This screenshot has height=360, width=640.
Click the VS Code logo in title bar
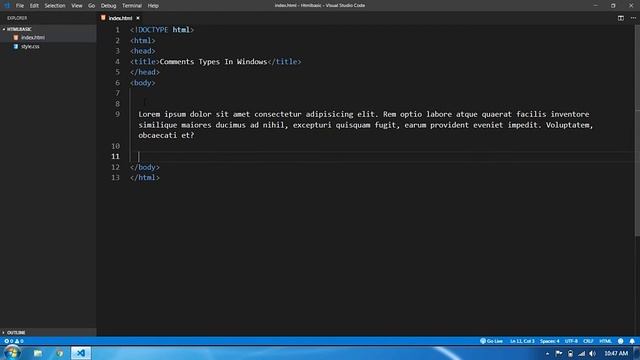[7, 6]
